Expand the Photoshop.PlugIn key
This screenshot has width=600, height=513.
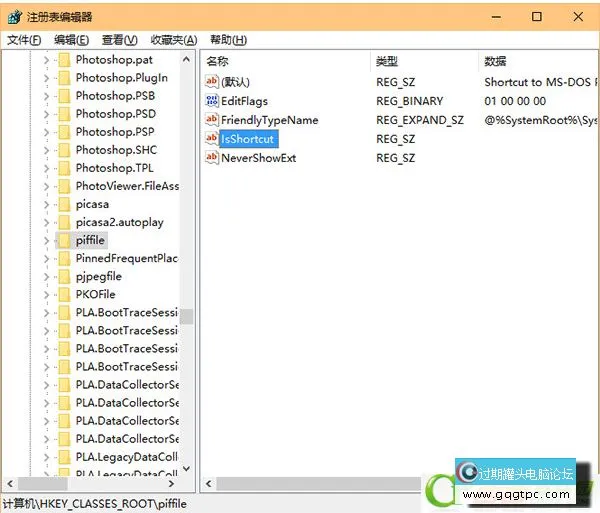tap(46, 78)
